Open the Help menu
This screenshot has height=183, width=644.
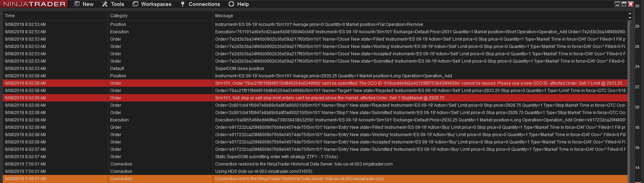click(239, 4)
